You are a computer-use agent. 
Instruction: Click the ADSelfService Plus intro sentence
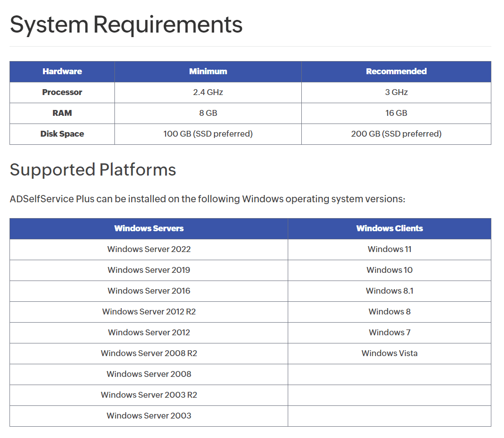207,199
